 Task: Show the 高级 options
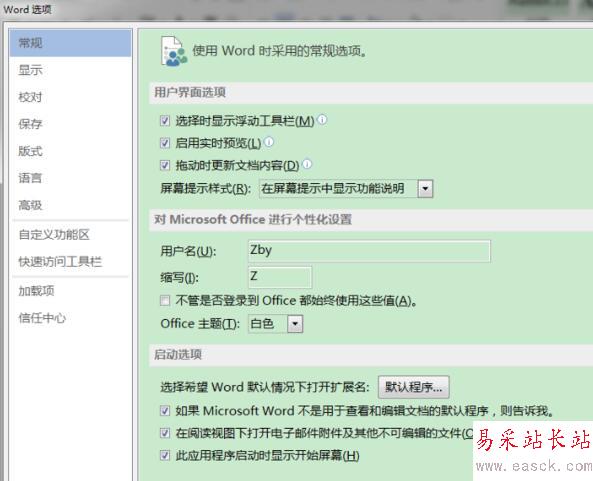pos(70,205)
